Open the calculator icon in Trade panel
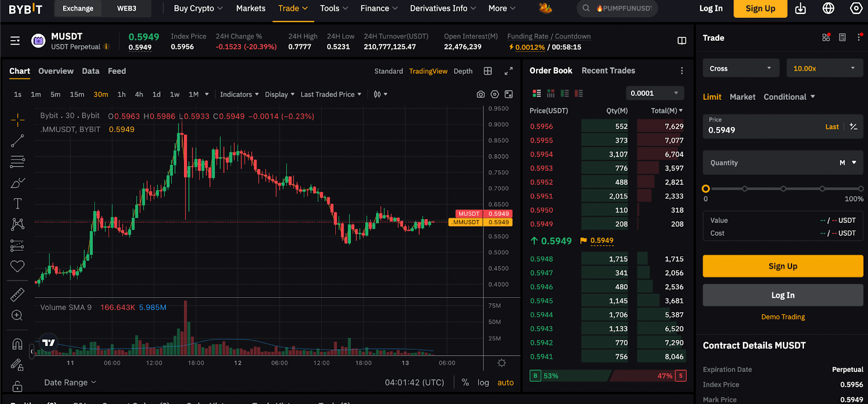The height and width of the screenshot is (404, 868). coord(842,37)
